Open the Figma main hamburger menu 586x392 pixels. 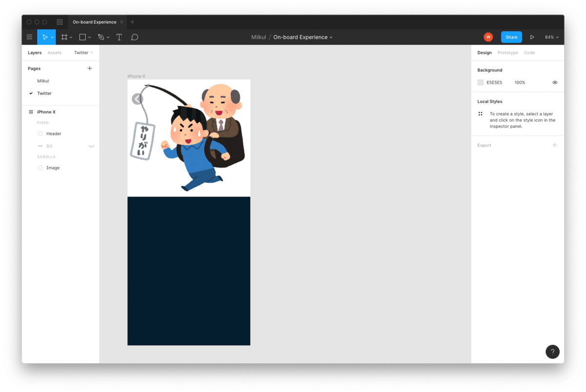tap(29, 37)
